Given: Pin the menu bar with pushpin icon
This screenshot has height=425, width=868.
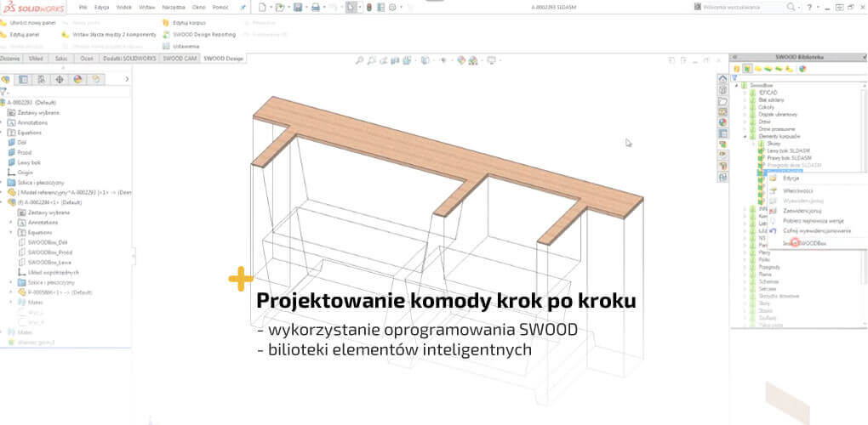Looking at the screenshot, I should 243,8.
